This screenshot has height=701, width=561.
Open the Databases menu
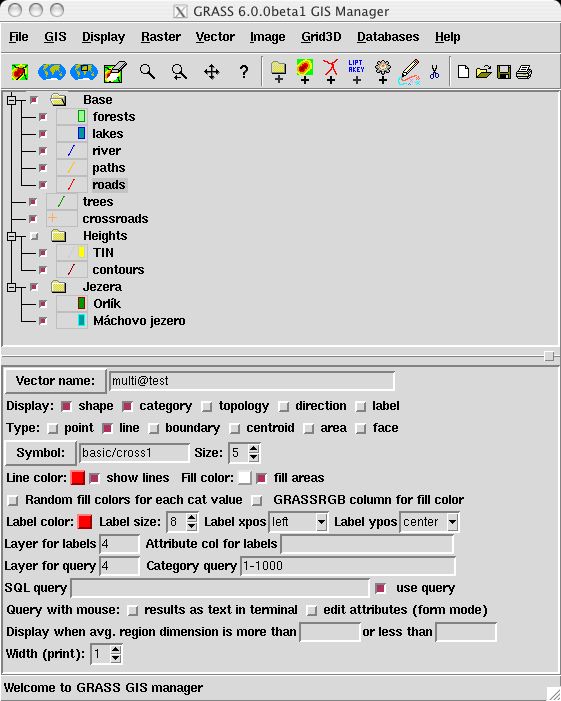click(388, 37)
